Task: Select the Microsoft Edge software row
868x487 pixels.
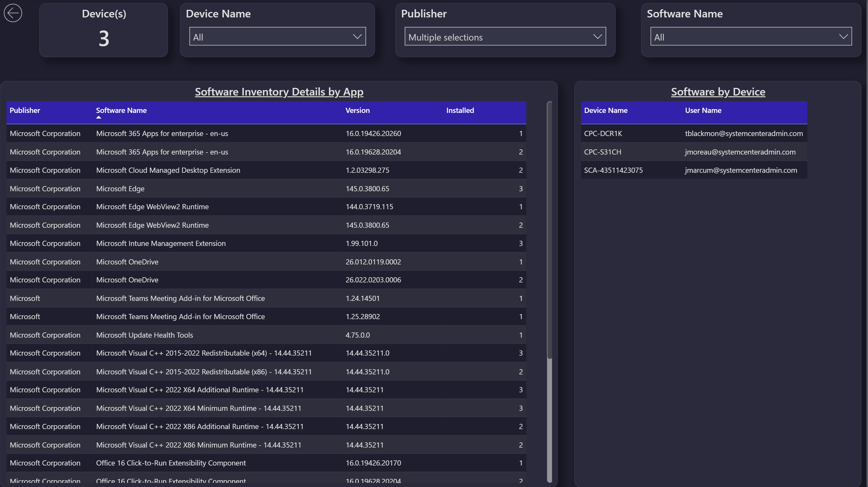Action: tap(266, 189)
